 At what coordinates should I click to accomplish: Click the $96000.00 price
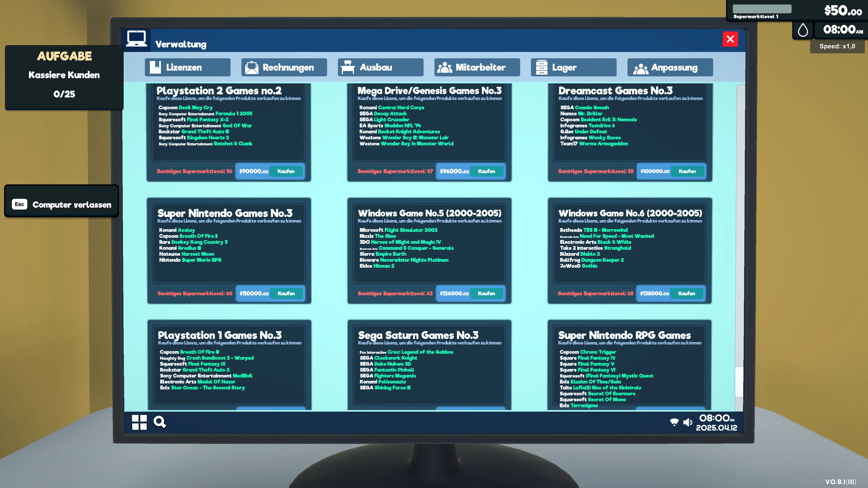click(454, 171)
